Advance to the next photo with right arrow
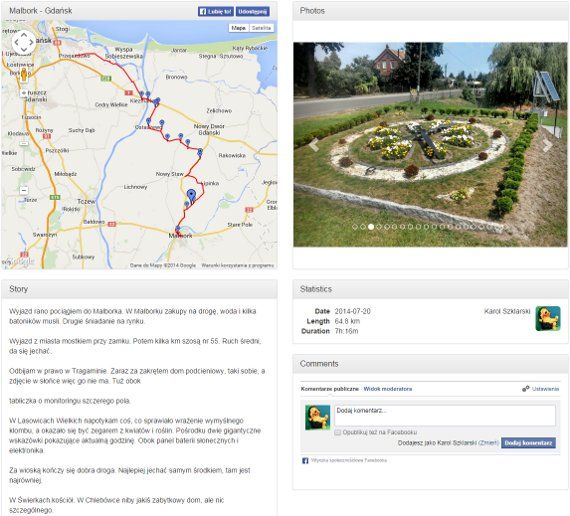The height and width of the screenshot is (516, 570). coord(547,145)
